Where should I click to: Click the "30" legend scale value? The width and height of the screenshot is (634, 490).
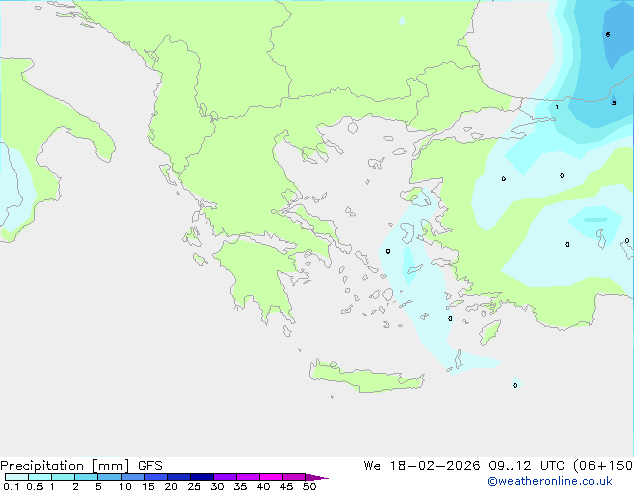click(x=217, y=486)
